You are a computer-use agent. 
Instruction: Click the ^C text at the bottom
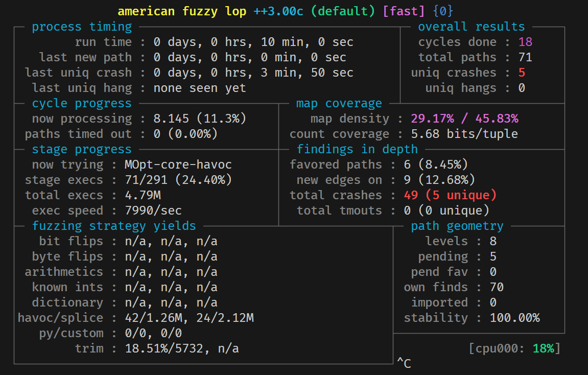pos(404,363)
